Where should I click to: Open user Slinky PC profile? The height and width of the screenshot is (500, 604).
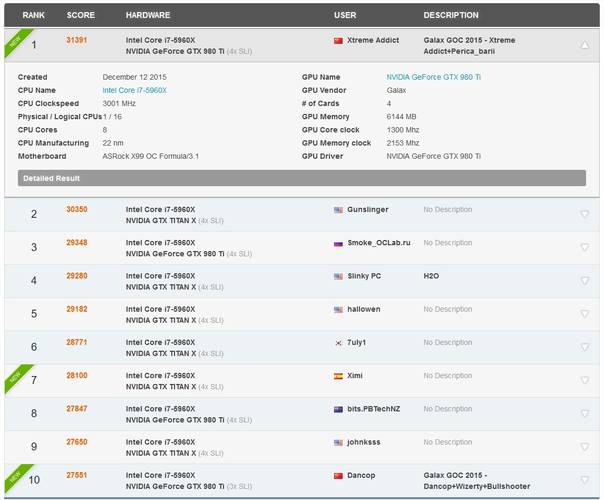pos(364,276)
